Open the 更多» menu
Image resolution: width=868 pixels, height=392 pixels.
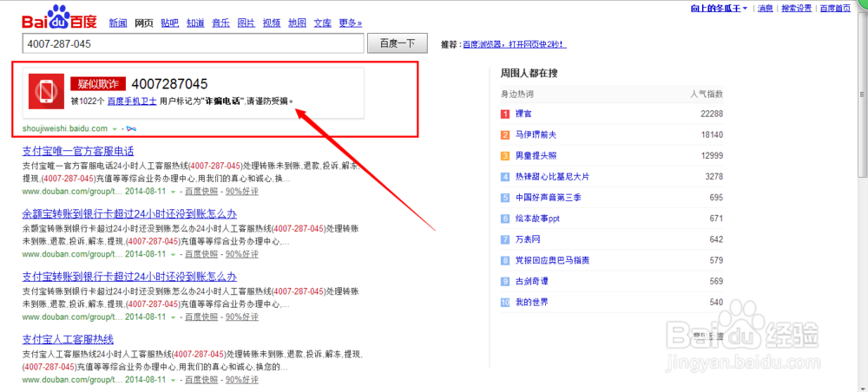click(x=351, y=23)
